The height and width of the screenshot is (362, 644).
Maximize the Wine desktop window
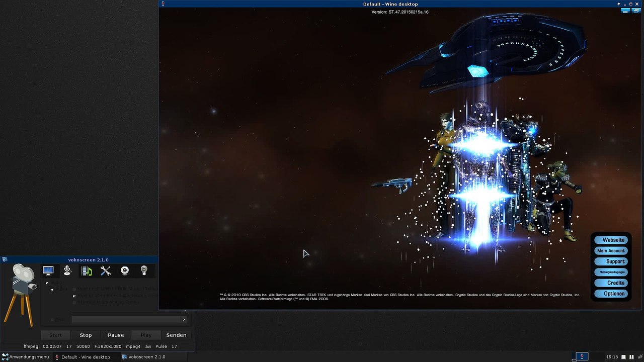click(x=631, y=4)
